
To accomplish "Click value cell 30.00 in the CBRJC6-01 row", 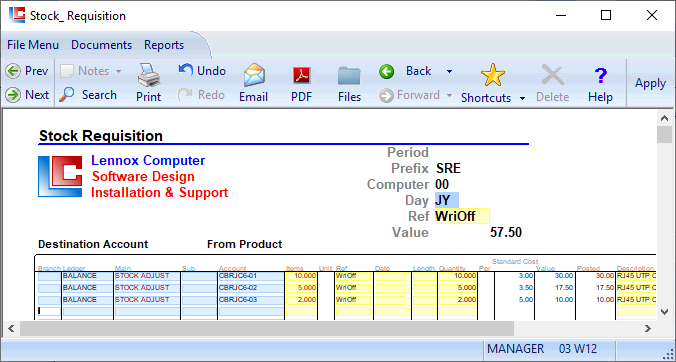I will (555, 276).
